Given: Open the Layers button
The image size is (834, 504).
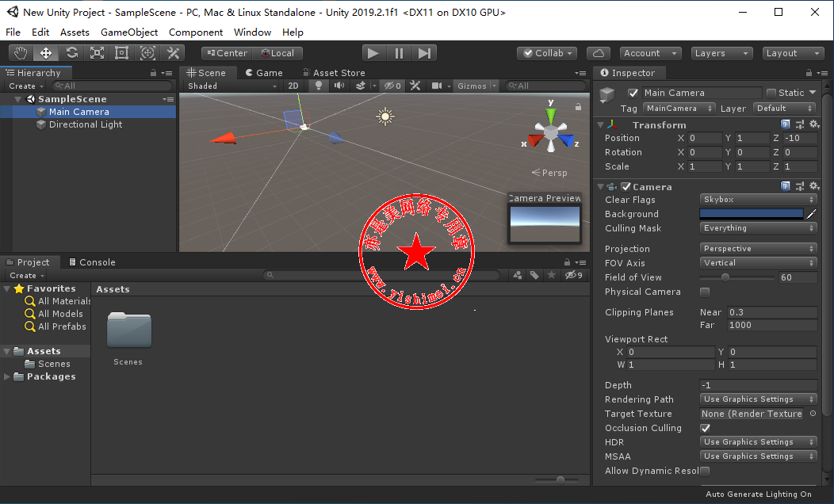Looking at the screenshot, I should tap(721, 53).
